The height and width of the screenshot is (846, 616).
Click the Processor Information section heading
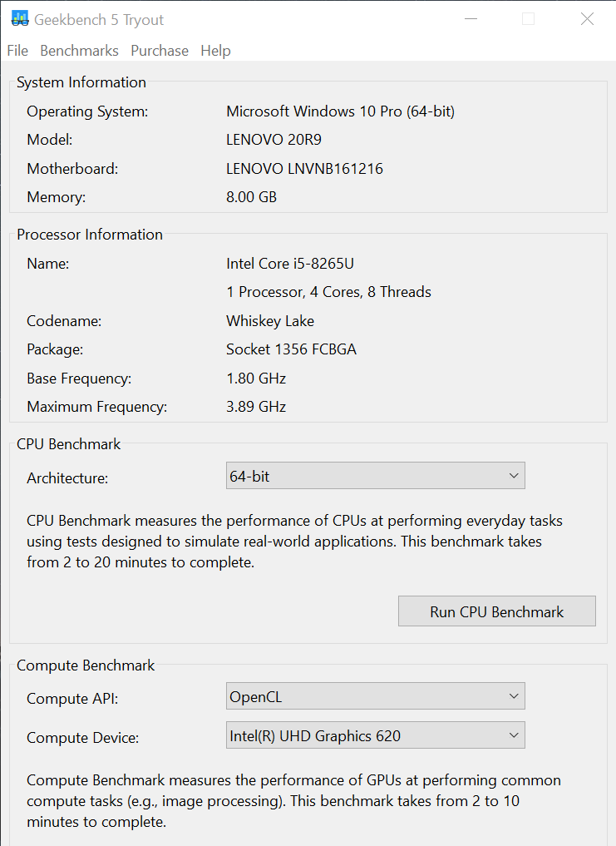[x=89, y=235]
